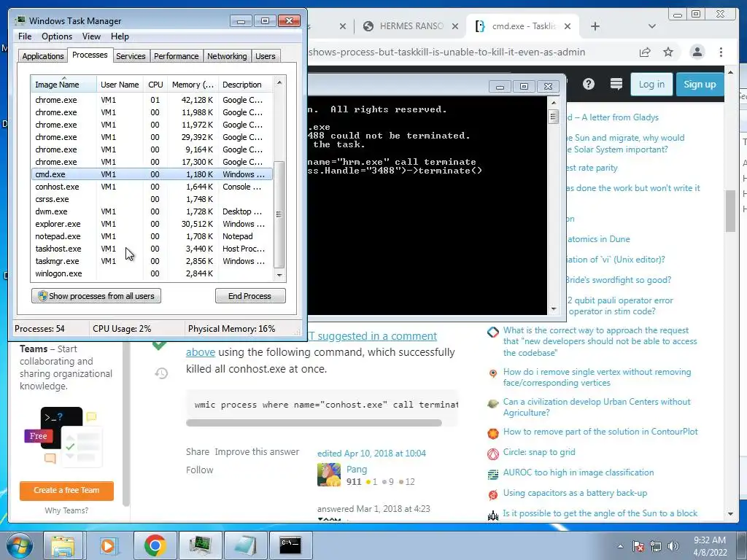Close the HERMES RANSO browser tab
Image resolution: width=747 pixels, height=560 pixels.
click(455, 26)
